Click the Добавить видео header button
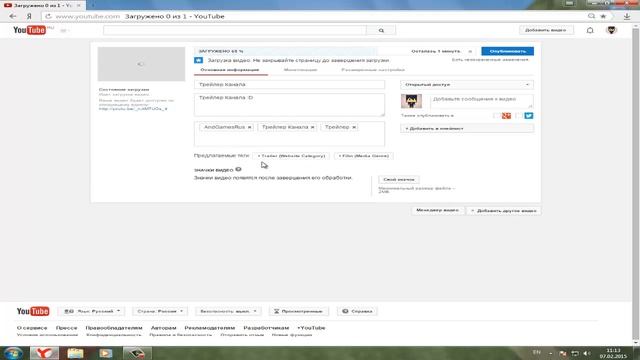This screenshot has height=360, width=640. coord(546,30)
